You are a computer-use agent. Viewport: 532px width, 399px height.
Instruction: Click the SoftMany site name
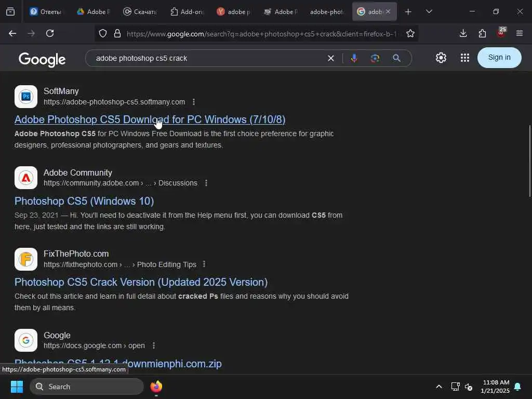(61, 91)
